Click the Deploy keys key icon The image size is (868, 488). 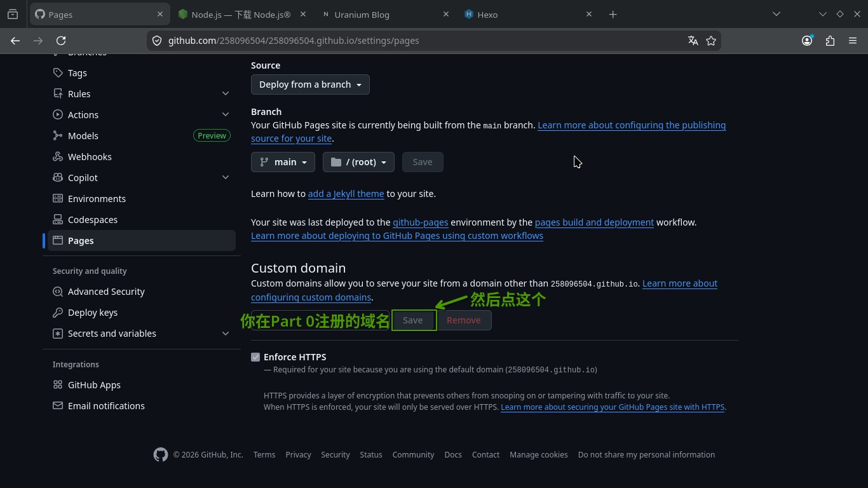[58, 313]
